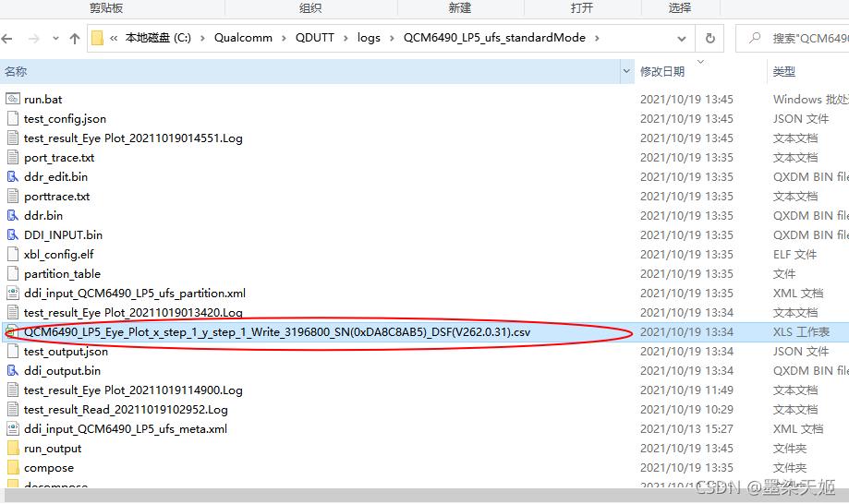Click the ELF 文件 type cell
The height and width of the screenshot is (504, 849).
click(794, 254)
